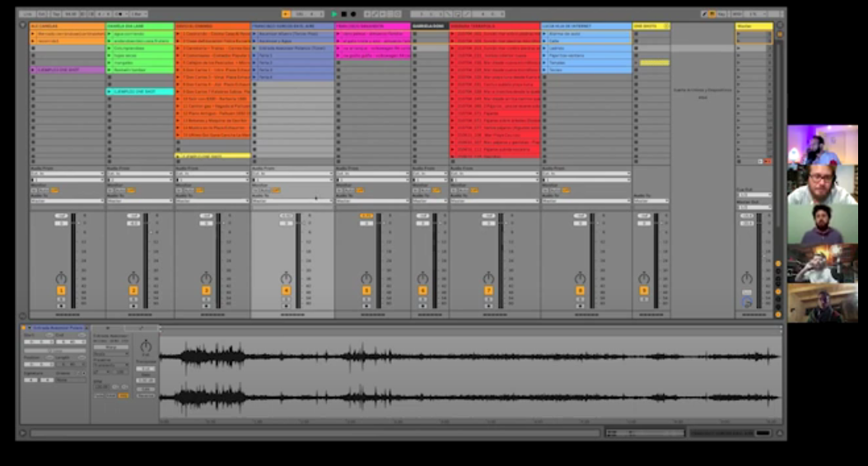This screenshot has width=868, height=466.
Task: Toggle the detail view triangle at bottom left
Action: tap(23, 433)
